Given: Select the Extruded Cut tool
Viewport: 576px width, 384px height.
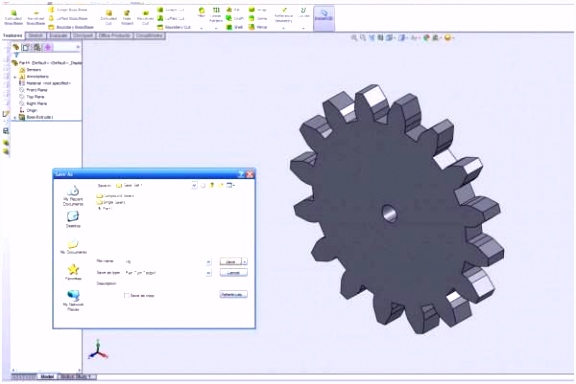Looking at the screenshot, I should (x=108, y=18).
